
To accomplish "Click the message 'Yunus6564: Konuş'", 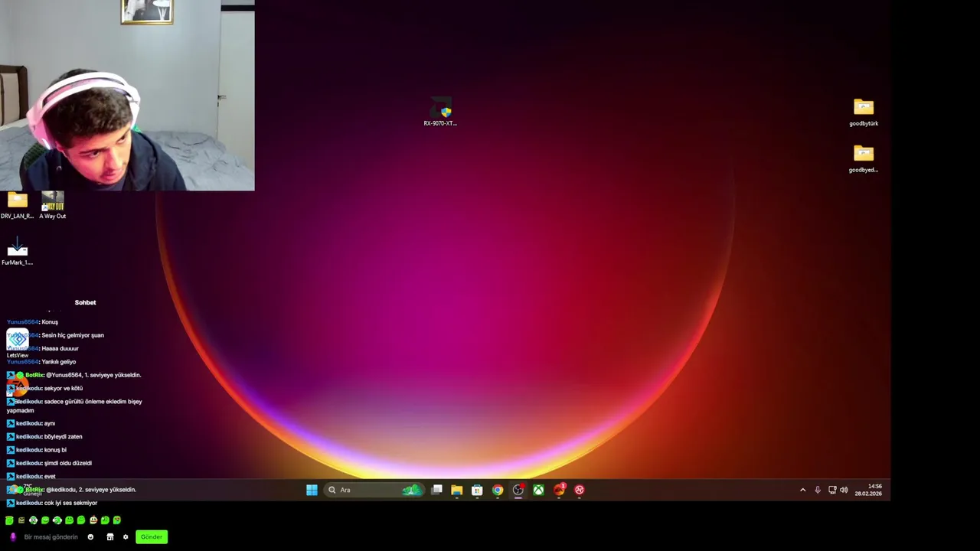I will point(32,322).
